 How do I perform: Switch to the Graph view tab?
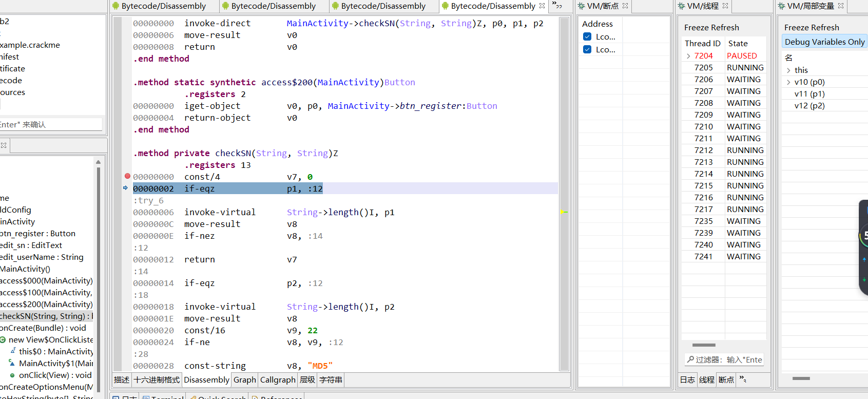click(244, 380)
